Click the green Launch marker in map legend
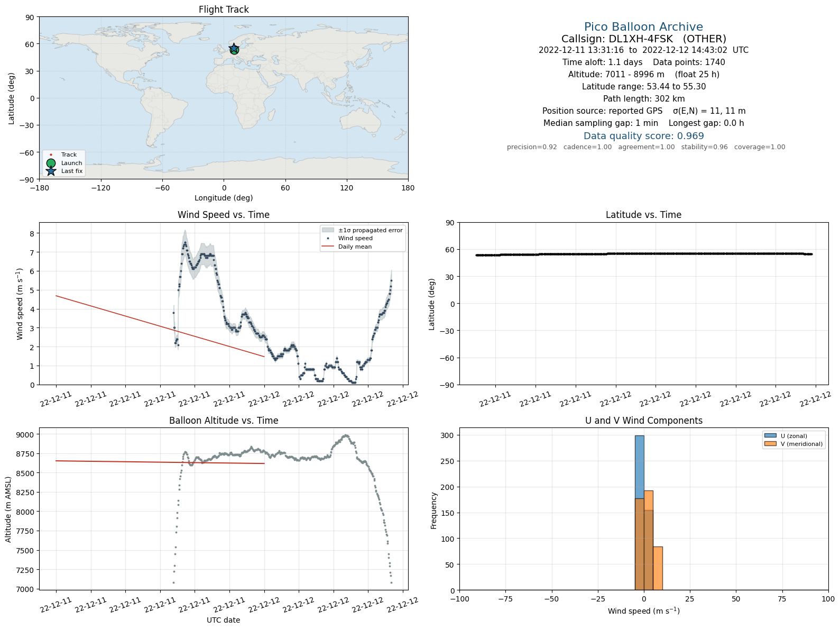Viewport: 840px width, 629px height. pyautogui.click(x=51, y=163)
